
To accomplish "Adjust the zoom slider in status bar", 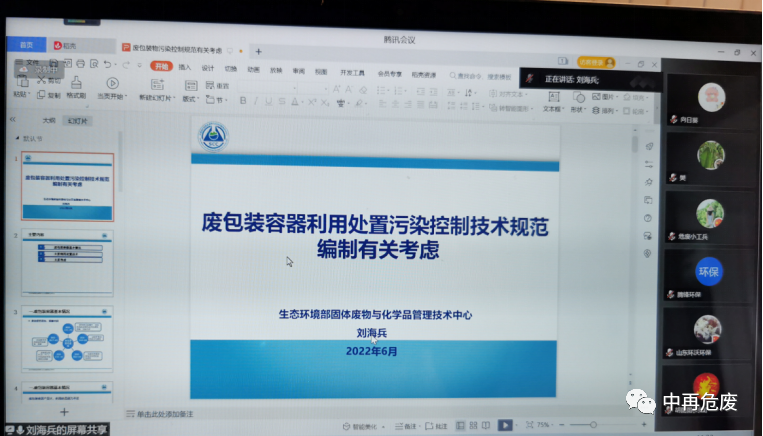I will (x=593, y=424).
